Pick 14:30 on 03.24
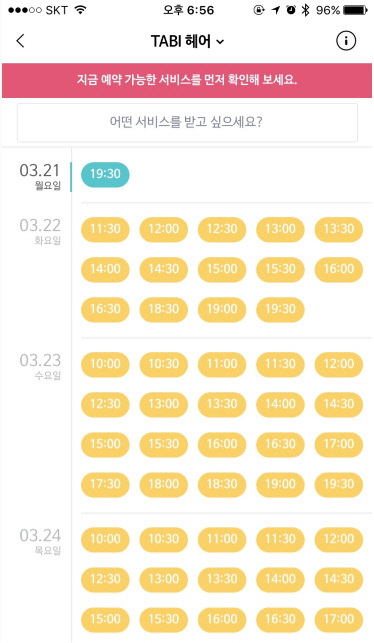This screenshot has height=643, width=374. [339, 579]
